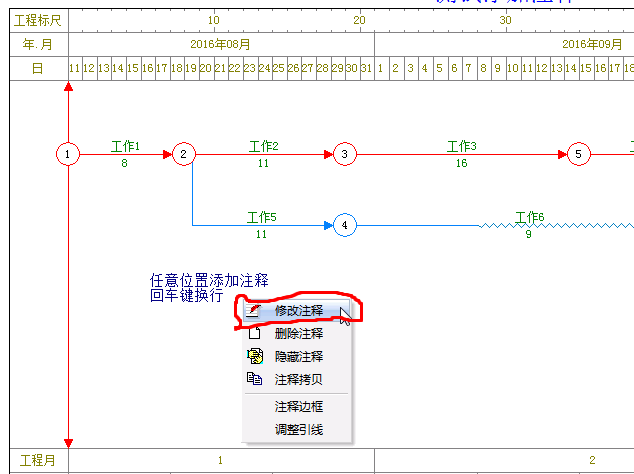The height and width of the screenshot is (474, 634).
Task: Click the blank page icon beside 删除注释
Action: click(x=254, y=333)
